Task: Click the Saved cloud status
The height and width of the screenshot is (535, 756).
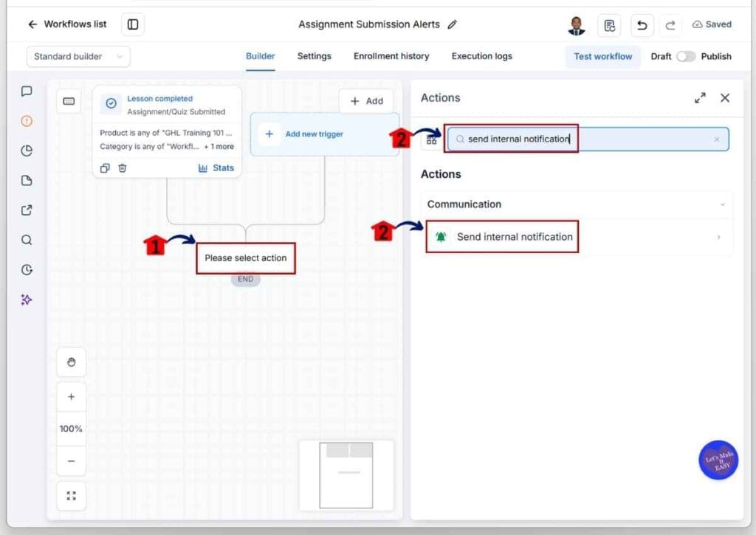Action: pos(712,24)
